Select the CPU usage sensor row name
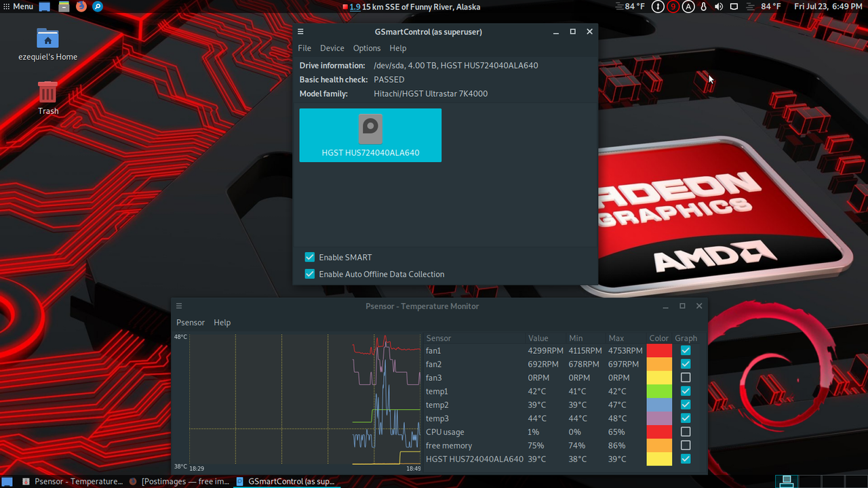The image size is (868, 488). click(445, 432)
